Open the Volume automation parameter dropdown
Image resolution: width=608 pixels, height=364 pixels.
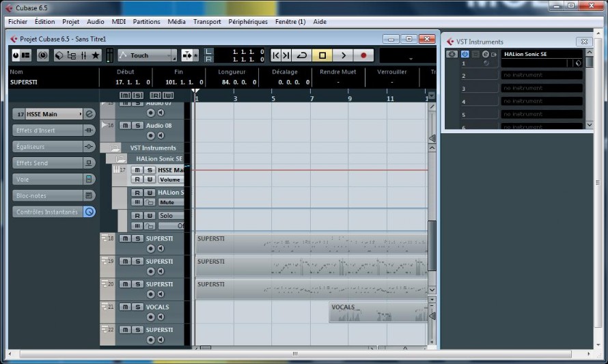(171, 180)
